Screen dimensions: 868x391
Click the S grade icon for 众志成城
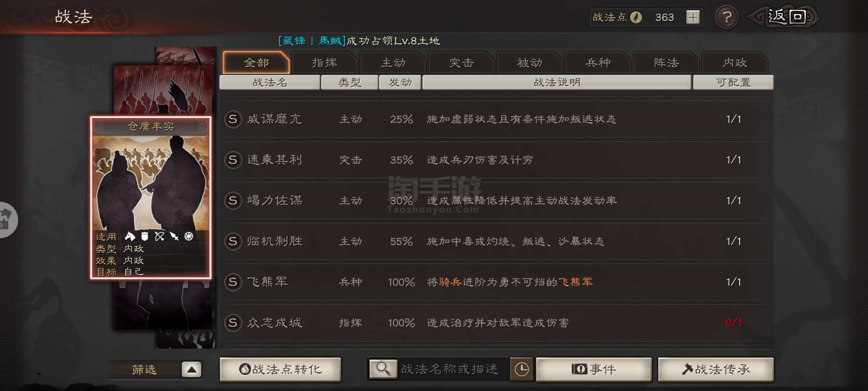(233, 323)
